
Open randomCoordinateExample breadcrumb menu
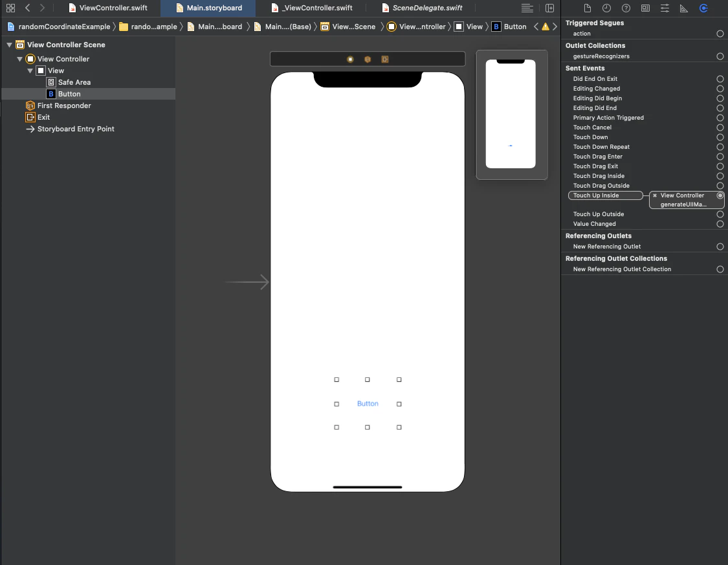click(x=58, y=27)
